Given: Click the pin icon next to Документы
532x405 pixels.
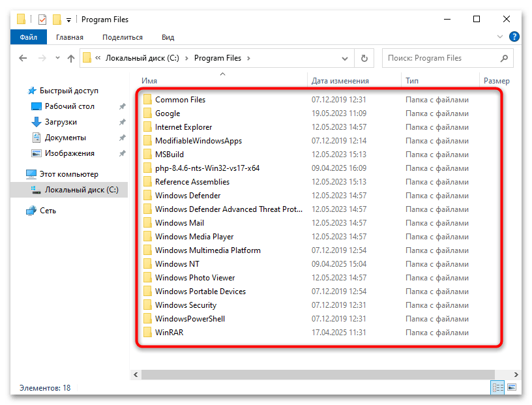Looking at the screenshot, I should click(123, 138).
